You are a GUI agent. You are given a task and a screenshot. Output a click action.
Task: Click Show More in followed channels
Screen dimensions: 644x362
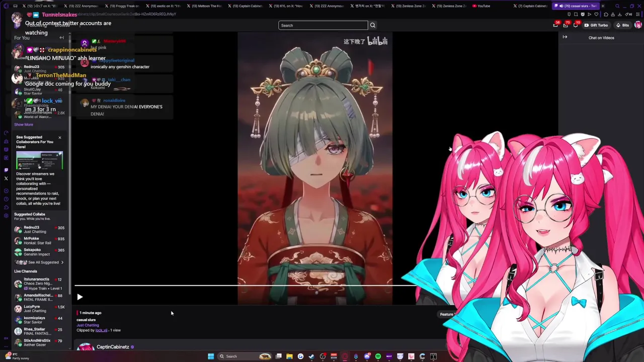(24, 125)
